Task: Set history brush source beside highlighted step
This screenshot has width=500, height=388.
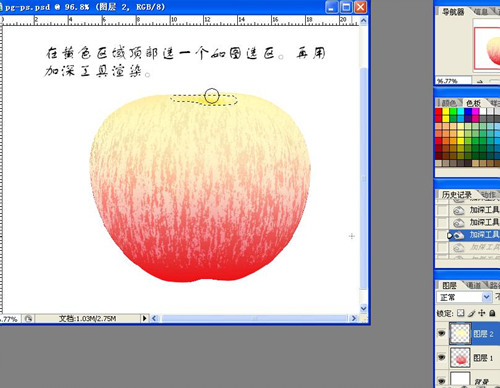Action: coord(442,235)
